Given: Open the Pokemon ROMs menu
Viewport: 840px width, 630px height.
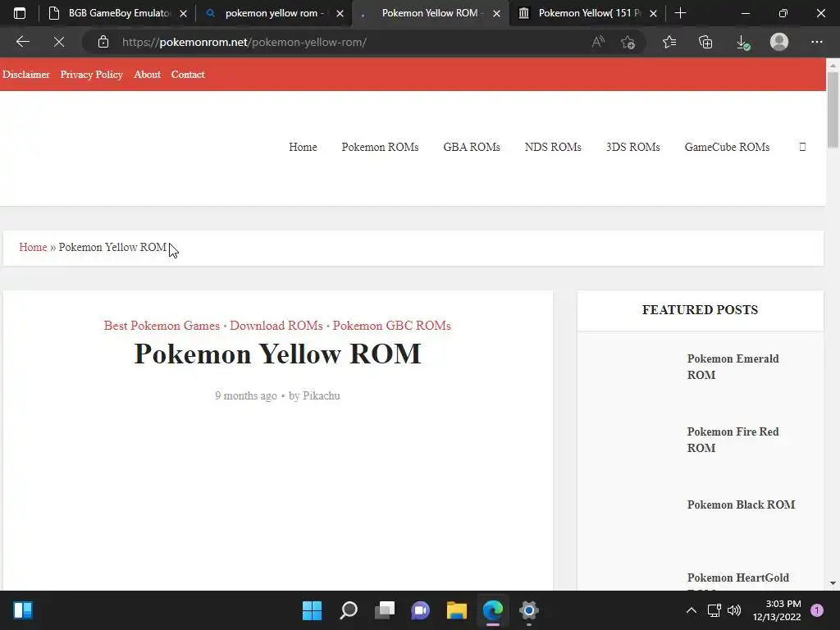Looking at the screenshot, I should [x=380, y=147].
